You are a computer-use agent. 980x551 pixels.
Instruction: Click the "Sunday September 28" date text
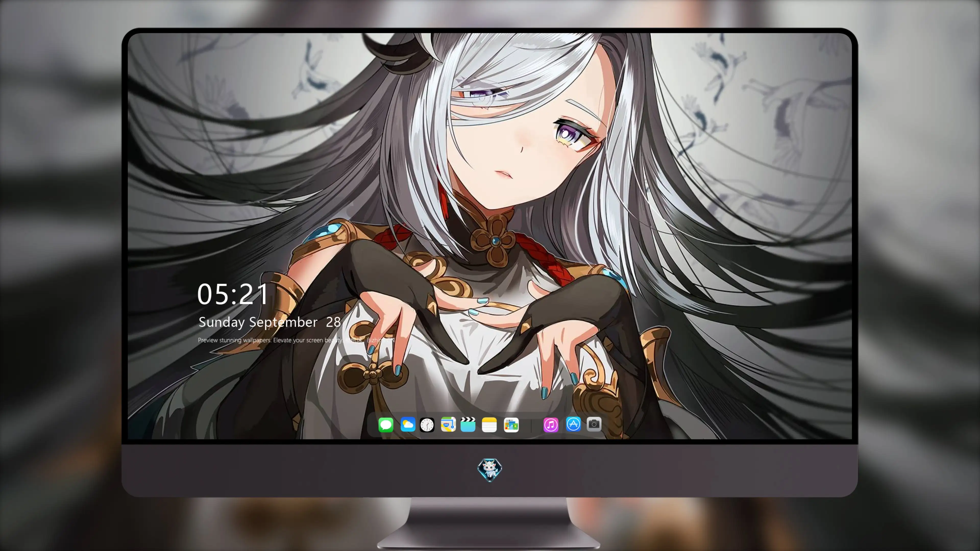[269, 322]
